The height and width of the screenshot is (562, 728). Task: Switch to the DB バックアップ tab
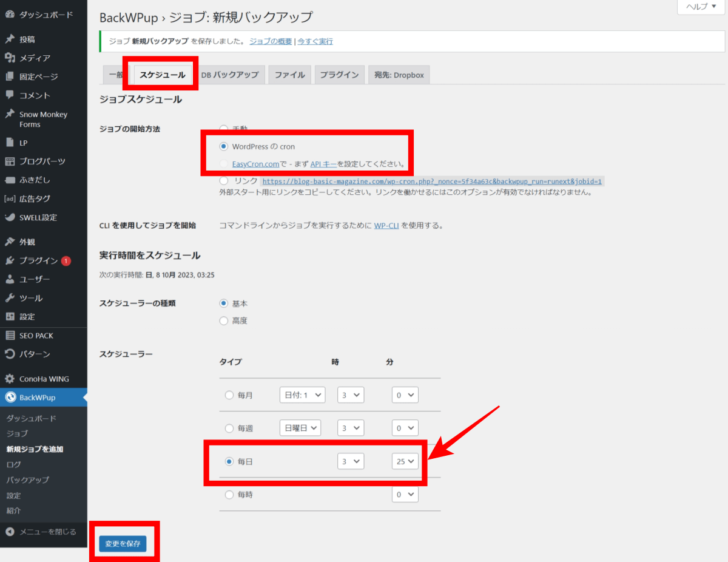231,74
